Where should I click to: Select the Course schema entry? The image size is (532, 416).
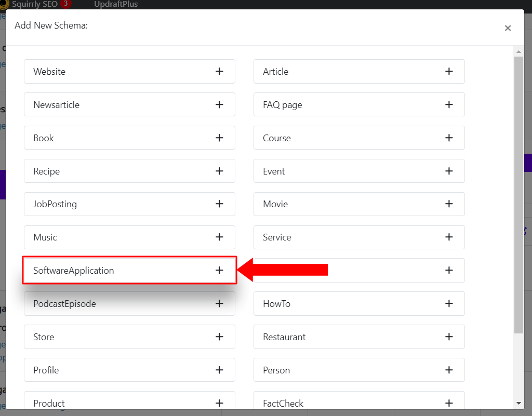pos(359,138)
